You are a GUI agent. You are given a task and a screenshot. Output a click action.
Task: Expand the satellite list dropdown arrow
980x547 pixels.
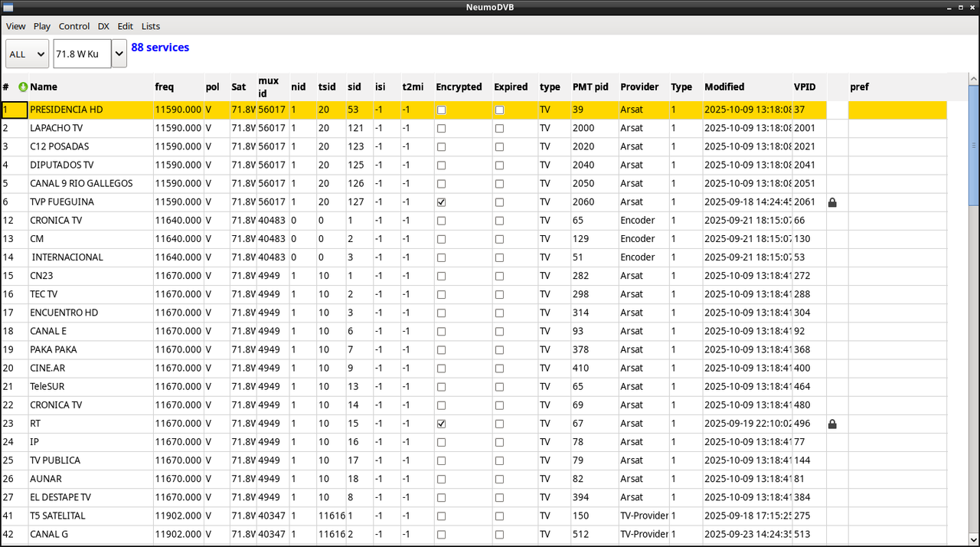[119, 54]
